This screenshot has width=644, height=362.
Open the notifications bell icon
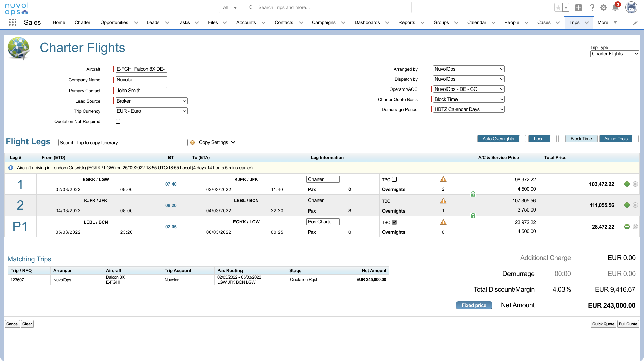point(615,8)
